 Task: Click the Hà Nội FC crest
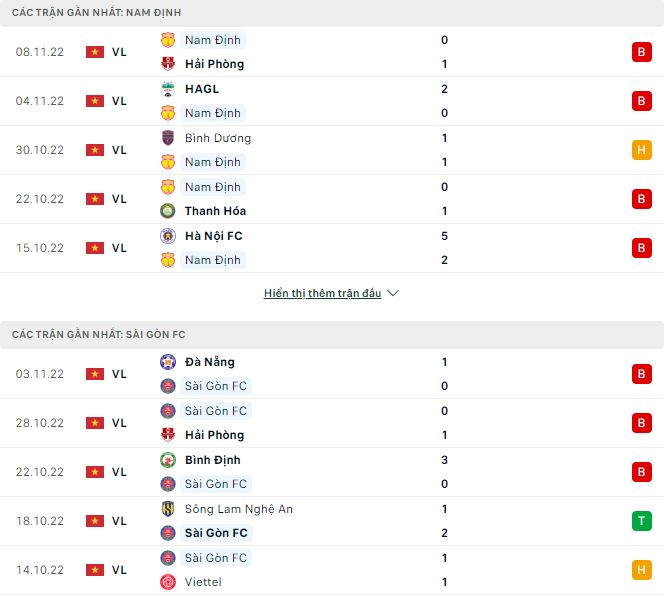(168, 236)
